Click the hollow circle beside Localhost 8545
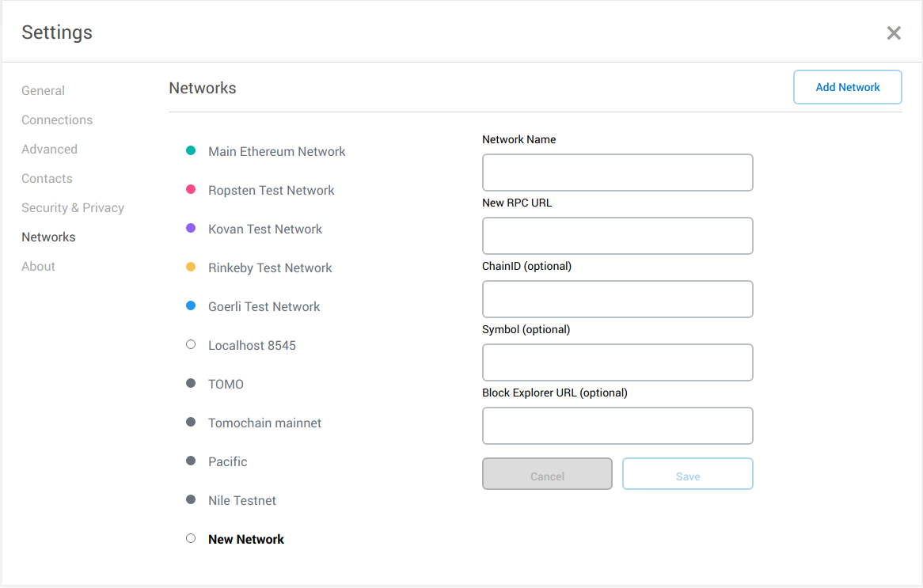Screen dimensions: 923x588 click(191, 344)
